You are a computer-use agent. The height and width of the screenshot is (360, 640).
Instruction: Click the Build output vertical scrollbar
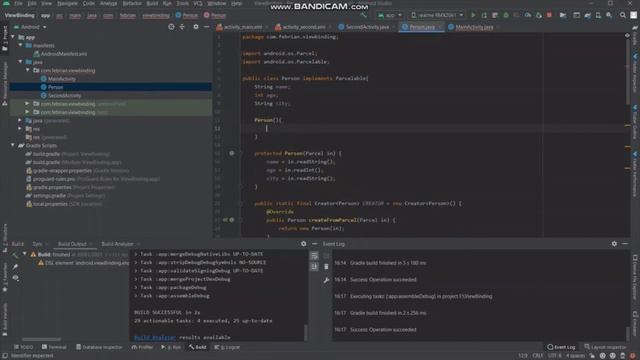[x=305, y=332]
